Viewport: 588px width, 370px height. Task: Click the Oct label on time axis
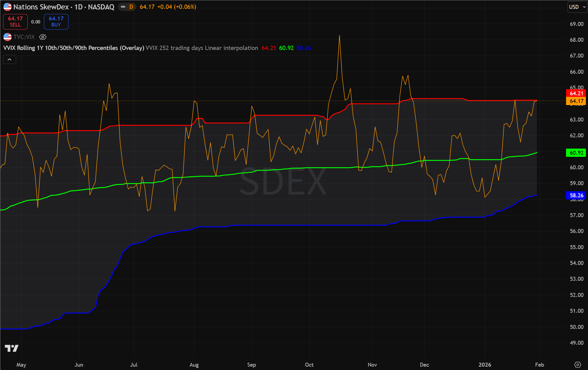(309, 365)
